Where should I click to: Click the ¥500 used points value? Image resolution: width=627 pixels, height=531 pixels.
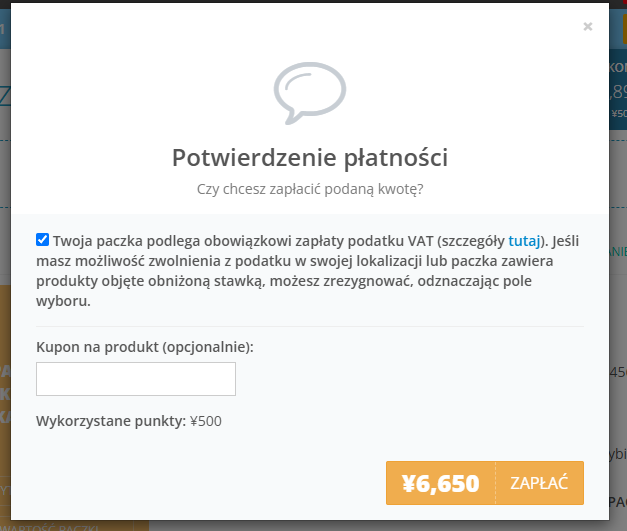tap(205, 421)
